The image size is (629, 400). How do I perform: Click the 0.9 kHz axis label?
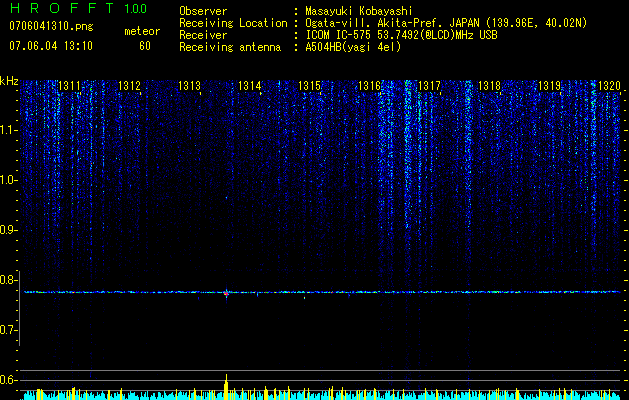click(9, 230)
